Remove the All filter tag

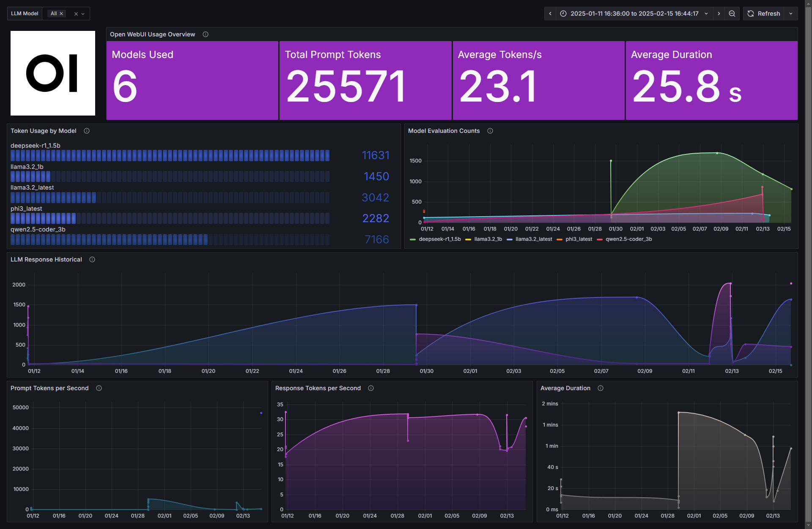point(61,14)
